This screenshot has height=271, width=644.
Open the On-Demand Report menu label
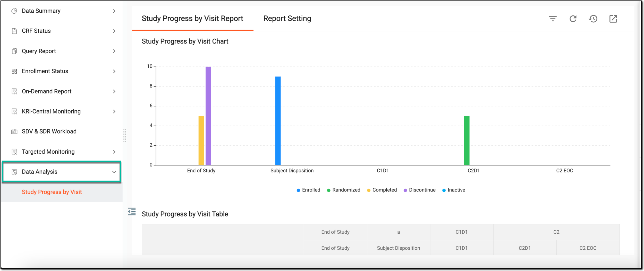(47, 91)
